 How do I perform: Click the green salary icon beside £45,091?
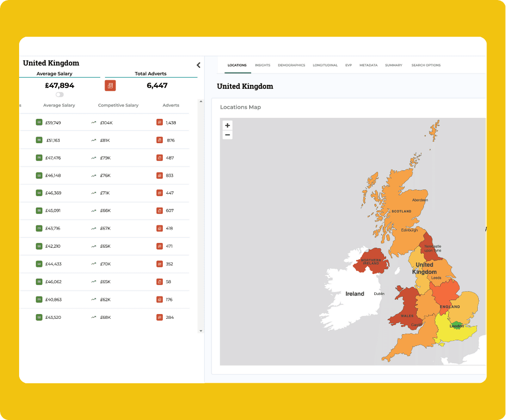39,210
